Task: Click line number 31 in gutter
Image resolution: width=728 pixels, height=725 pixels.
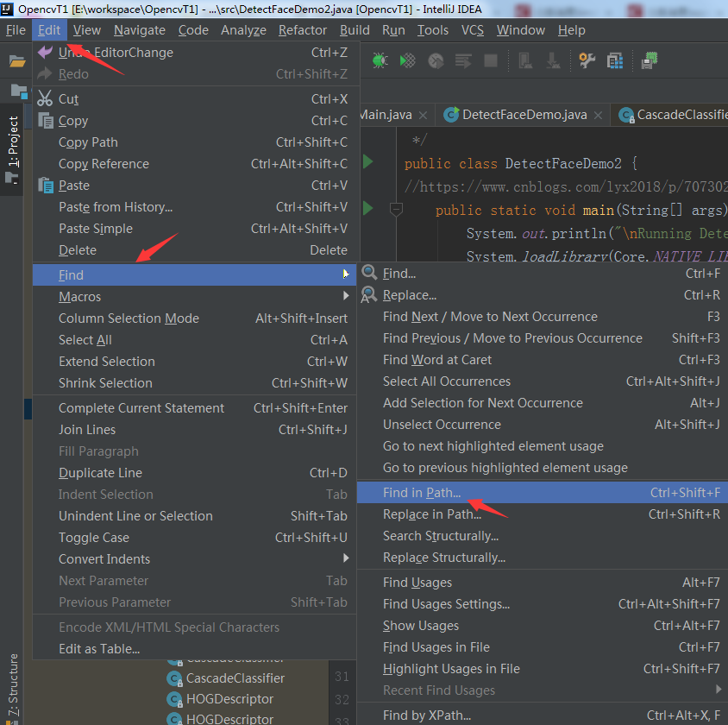Action: pos(342,676)
